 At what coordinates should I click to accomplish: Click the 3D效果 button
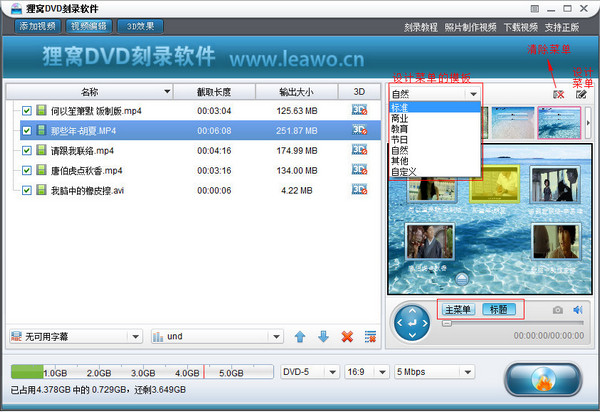click(x=140, y=26)
